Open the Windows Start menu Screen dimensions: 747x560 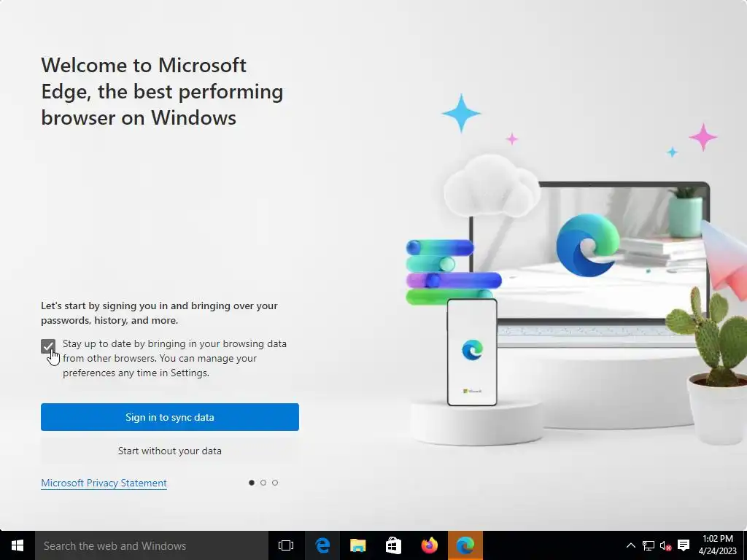[18, 545]
